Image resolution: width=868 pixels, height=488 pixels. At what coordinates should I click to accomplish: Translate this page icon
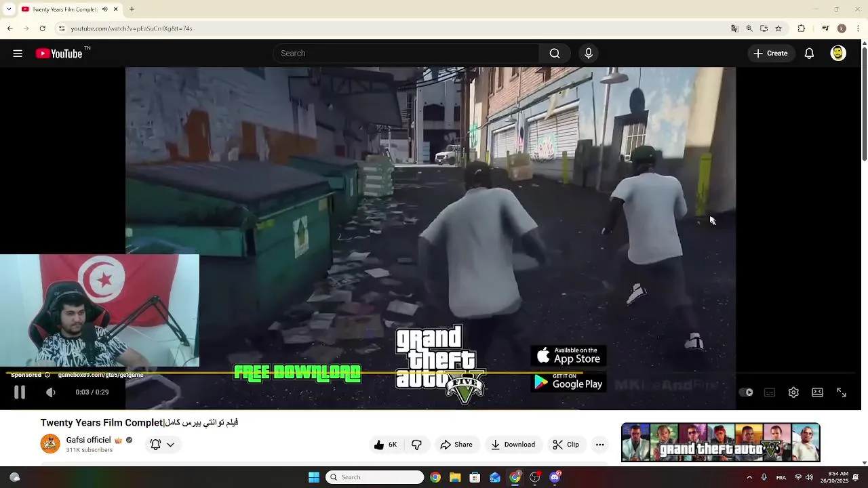734,28
